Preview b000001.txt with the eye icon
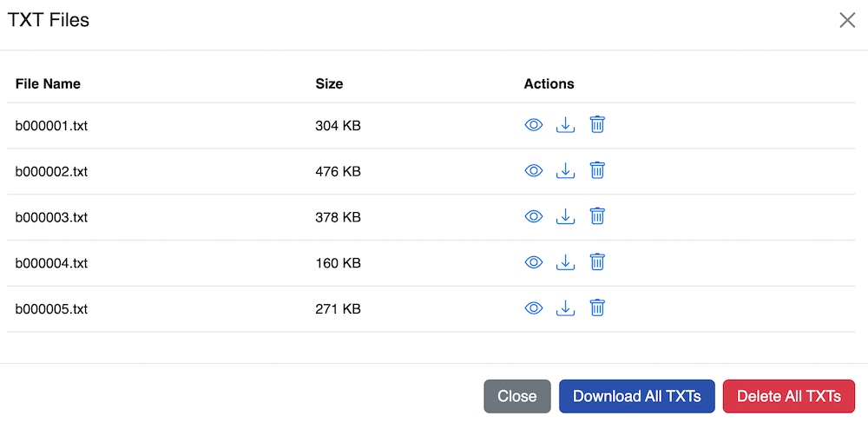 [x=534, y=125]
